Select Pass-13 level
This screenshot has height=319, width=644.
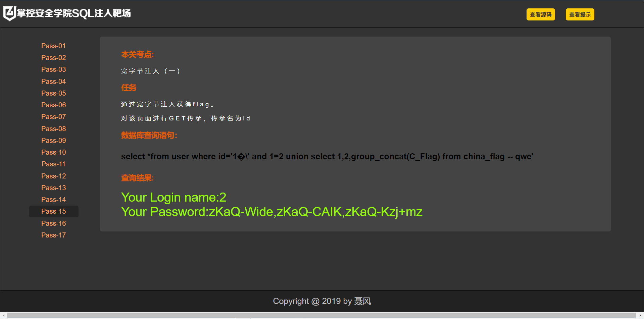point(54,188)
